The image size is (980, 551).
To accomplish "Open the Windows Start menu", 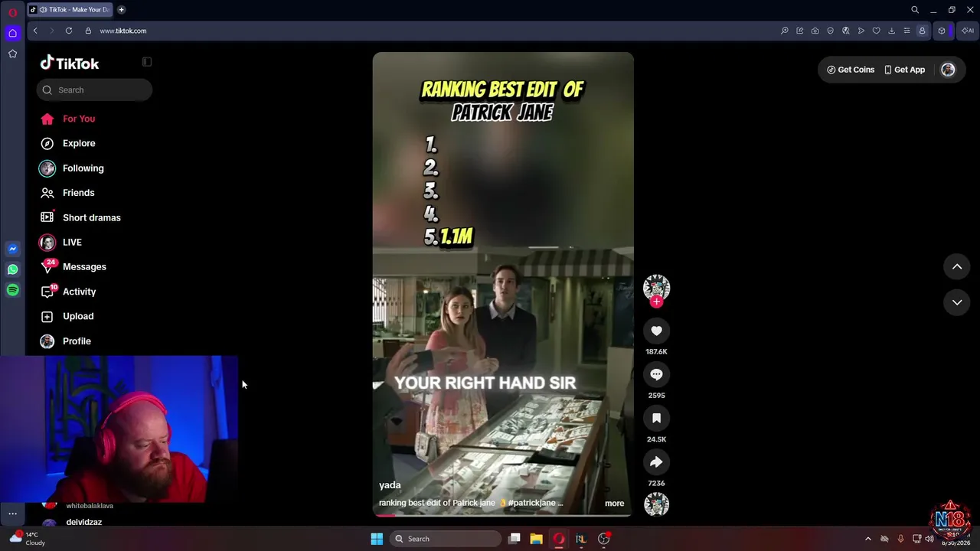I will [377, 539].
